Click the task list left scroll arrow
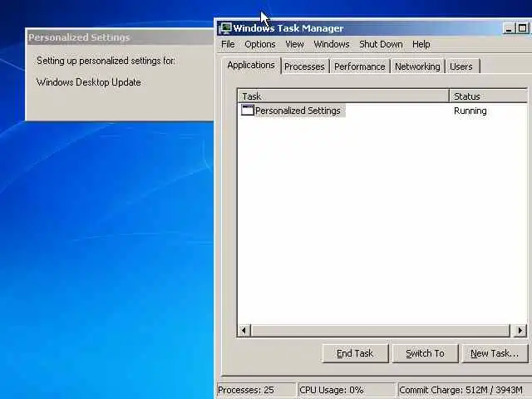Image resolution: width=532 pixels, height=399 pixels. pyautogui.click(x=244, y=330)
